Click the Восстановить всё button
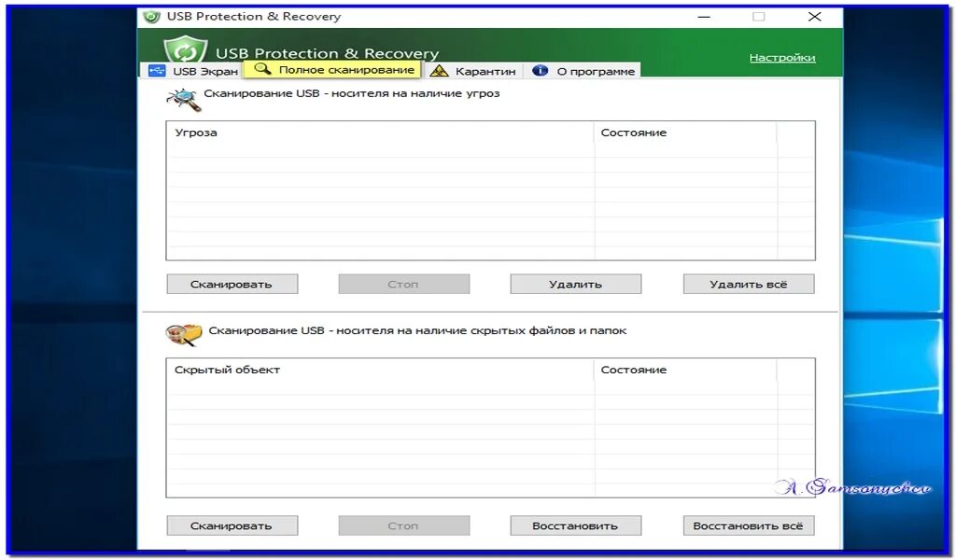This screenshot has width=956, height=560. [x=749, y=525]
